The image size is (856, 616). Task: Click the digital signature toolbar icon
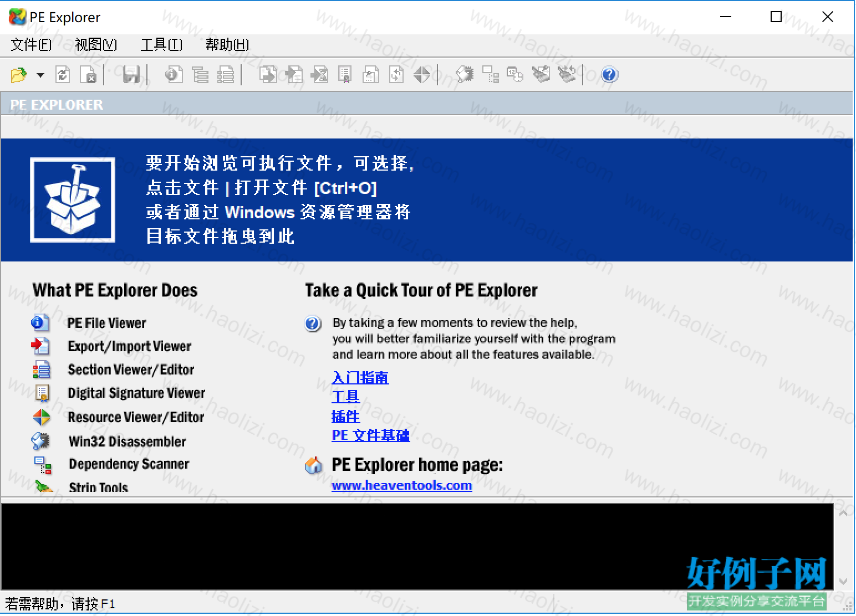345,74
